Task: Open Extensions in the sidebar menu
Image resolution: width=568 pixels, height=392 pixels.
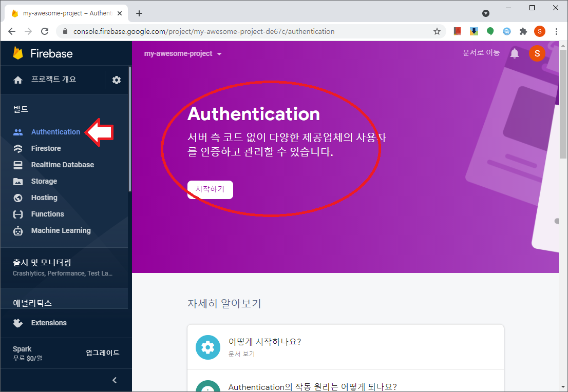Action: [x=49, y=323]
